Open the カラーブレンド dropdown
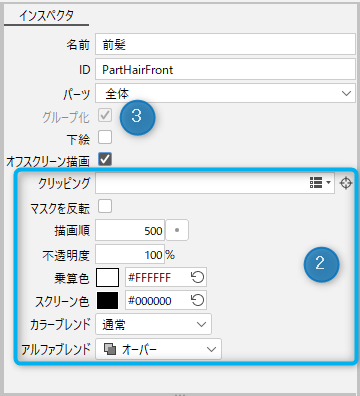Screen dimensions: 360x396 (153, 324)
